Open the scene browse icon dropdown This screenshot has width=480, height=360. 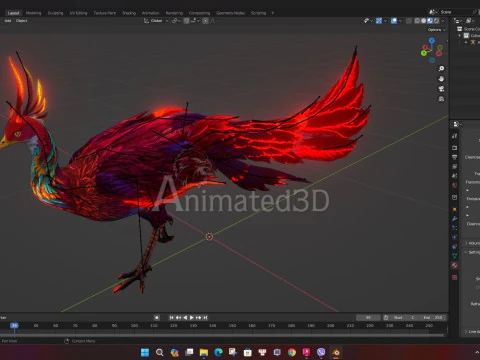point(433,12)
